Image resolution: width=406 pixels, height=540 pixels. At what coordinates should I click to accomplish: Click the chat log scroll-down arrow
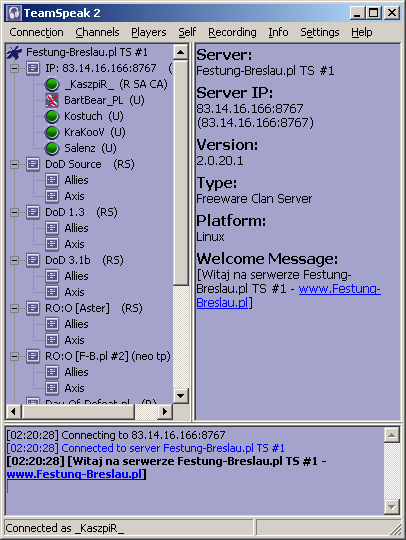(392, 507)
